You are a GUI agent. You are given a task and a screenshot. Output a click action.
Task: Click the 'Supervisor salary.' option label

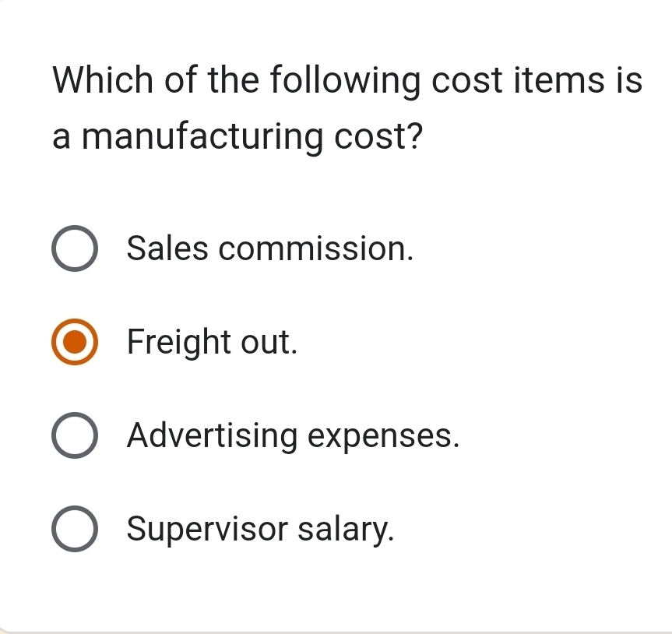point(260,530)
